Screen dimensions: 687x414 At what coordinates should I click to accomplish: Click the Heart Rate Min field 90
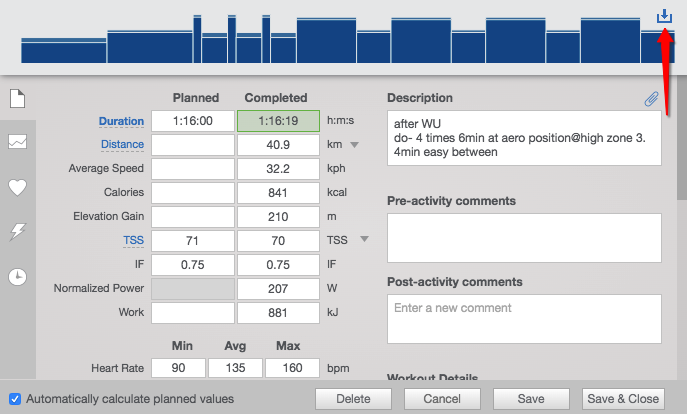pos(178,368)
